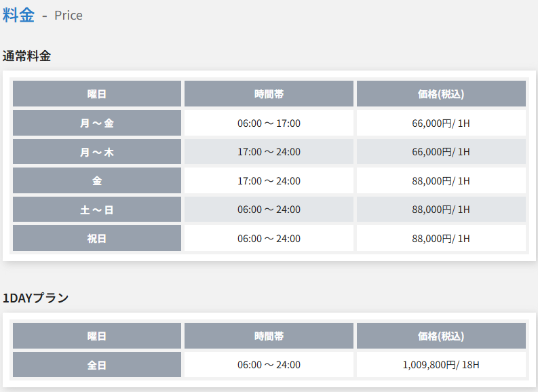The width and height of the screenshot is (538, 392).
Task: Click the 曜日 header in the 通常料金 table
Action: 97,94
